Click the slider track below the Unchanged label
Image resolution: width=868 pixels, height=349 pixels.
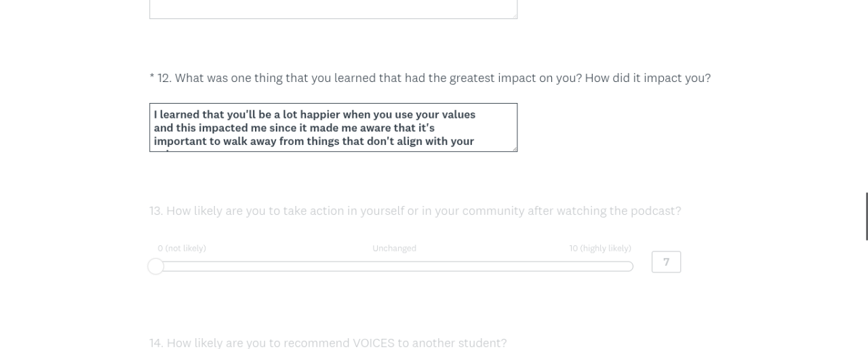click(394, 266)
